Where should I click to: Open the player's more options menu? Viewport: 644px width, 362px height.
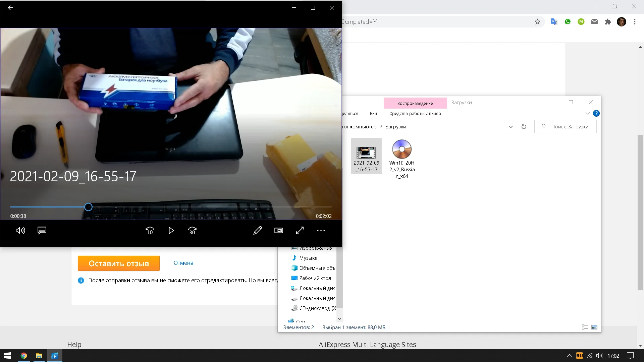[321, 231]
